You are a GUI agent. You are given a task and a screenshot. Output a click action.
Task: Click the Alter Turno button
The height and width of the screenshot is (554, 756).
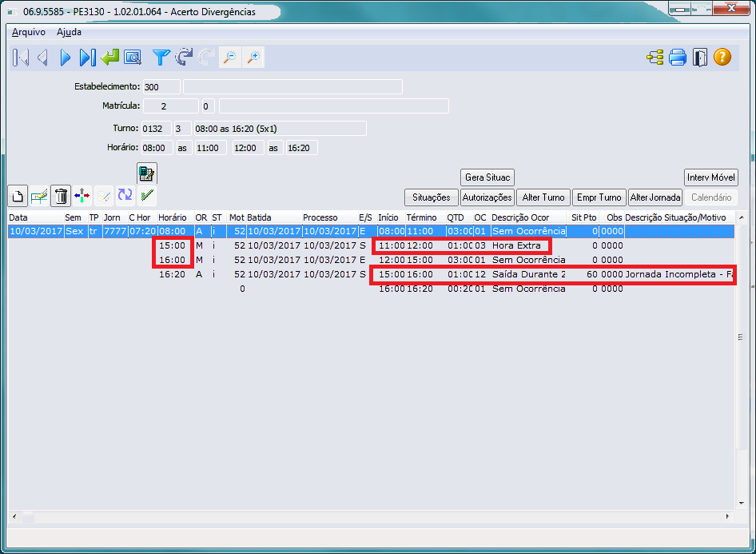click(x=543, y=197)
